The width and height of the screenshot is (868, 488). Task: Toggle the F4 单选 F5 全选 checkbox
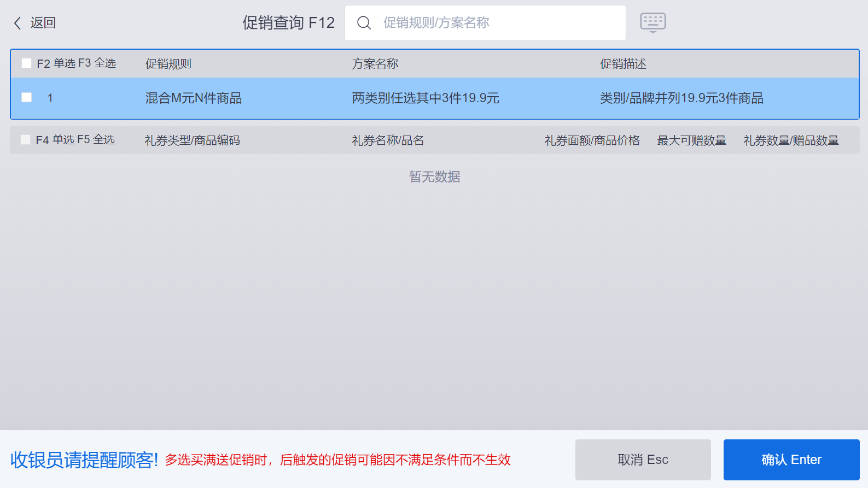click(x=25, y=140)
